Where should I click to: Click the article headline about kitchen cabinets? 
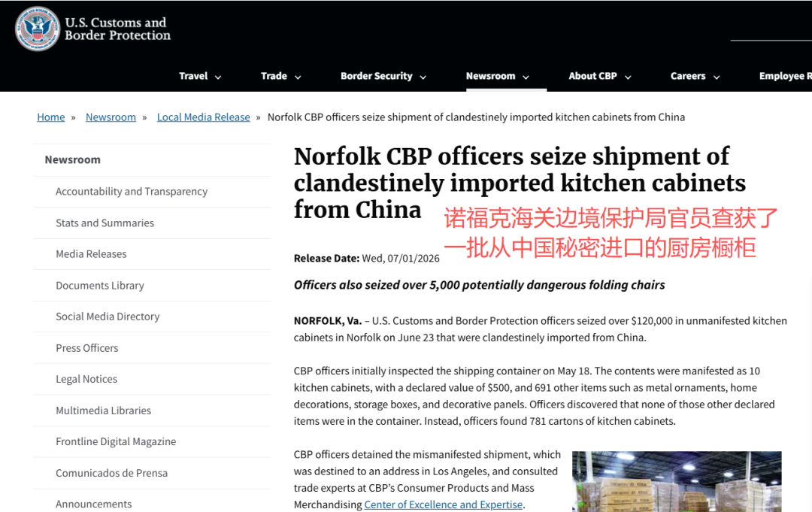pyautogui.click(x=520, y=183)
